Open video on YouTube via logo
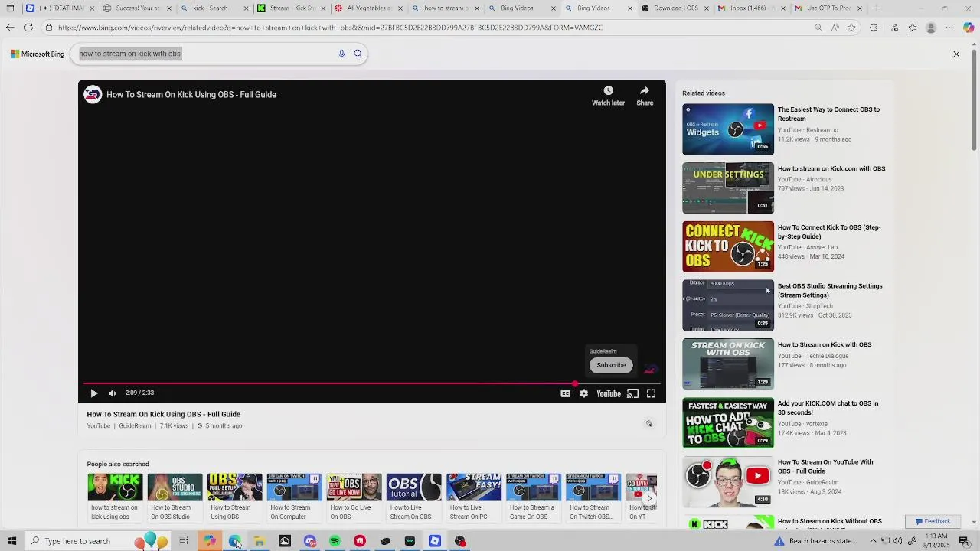980x551 pixels. [x=609, y=393]
